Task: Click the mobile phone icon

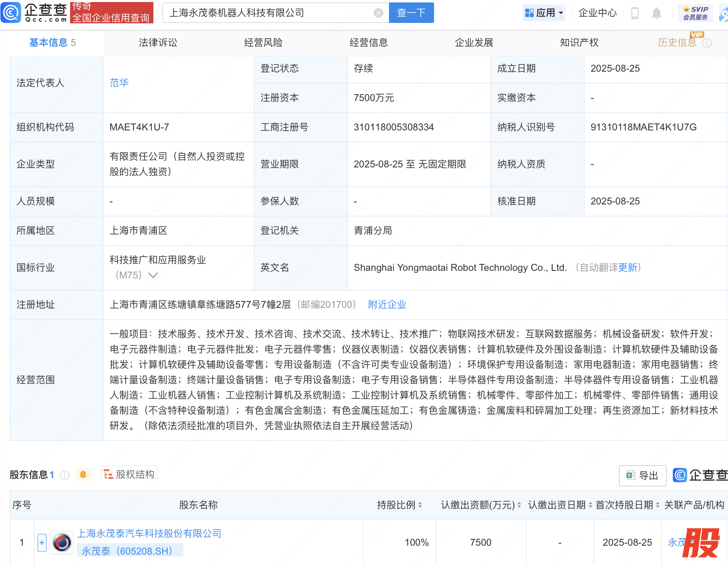Action: (x=635, y=13)
